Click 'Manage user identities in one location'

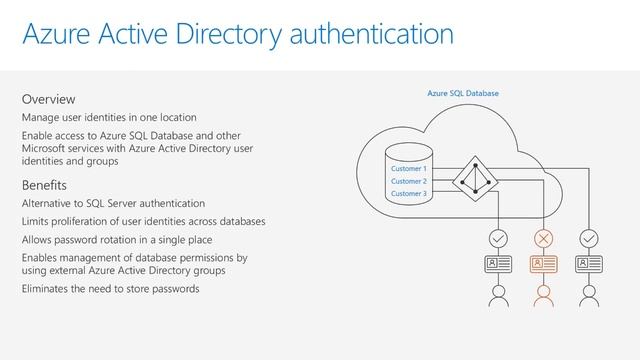[x=109, y=118]
